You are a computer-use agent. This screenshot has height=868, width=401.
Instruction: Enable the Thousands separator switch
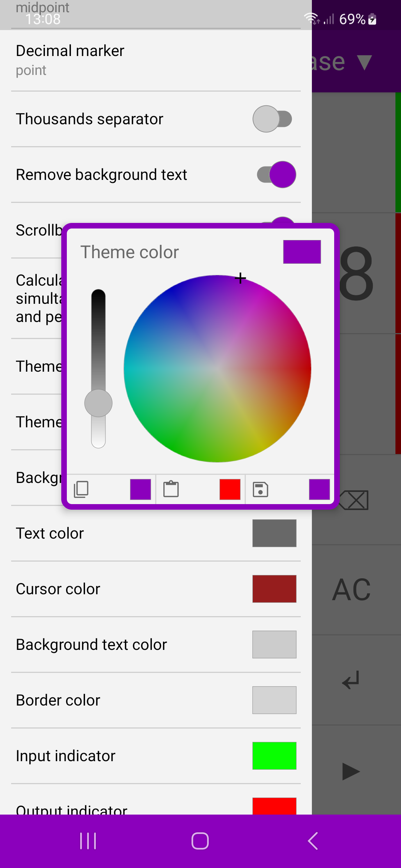coord(273,119)
